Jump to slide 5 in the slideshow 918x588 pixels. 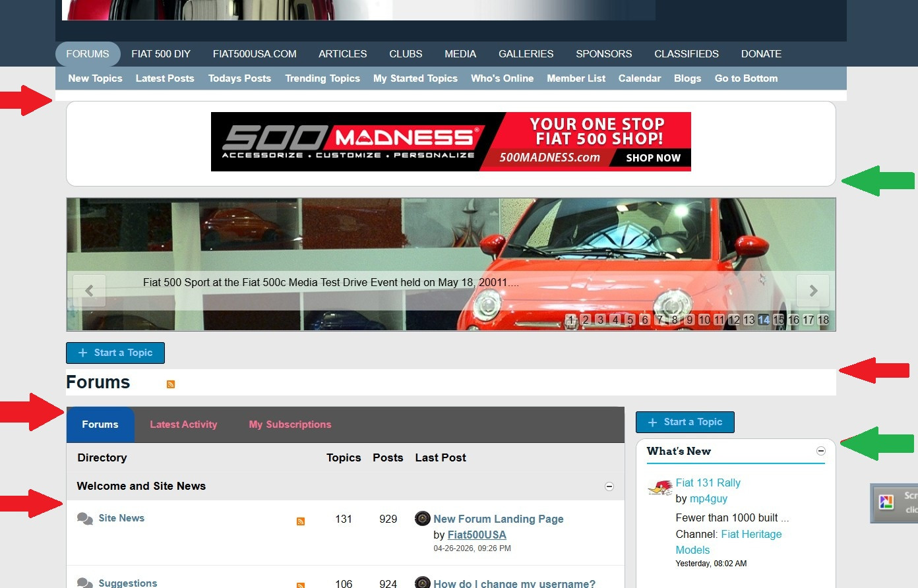(x=630, y=320)
